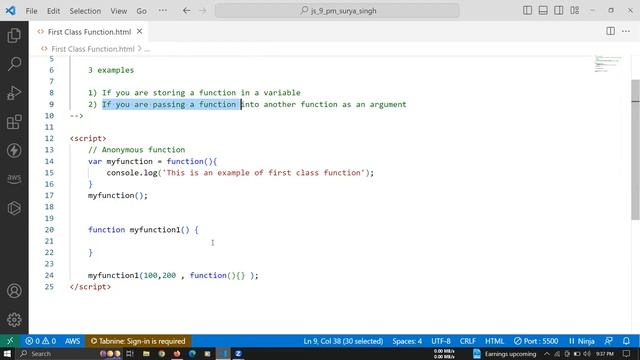Open Customize Layout icon

tap(575, 11)
